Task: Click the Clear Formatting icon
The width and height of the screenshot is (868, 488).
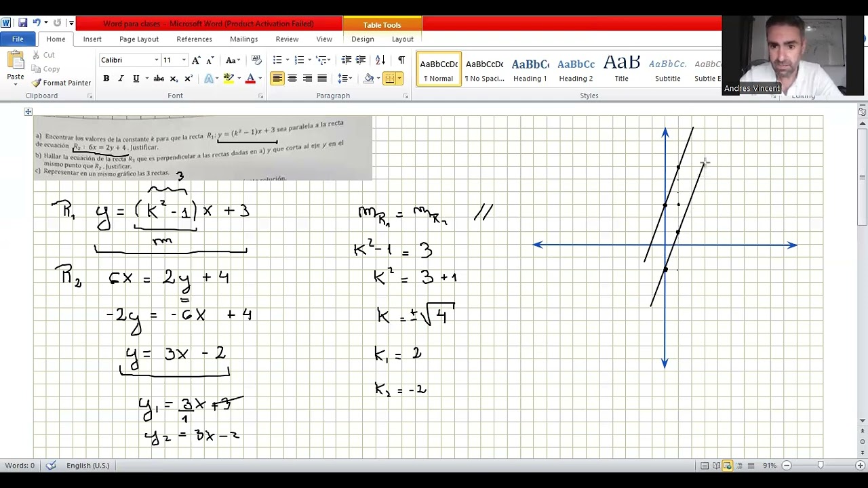Action: click(256, 60)
